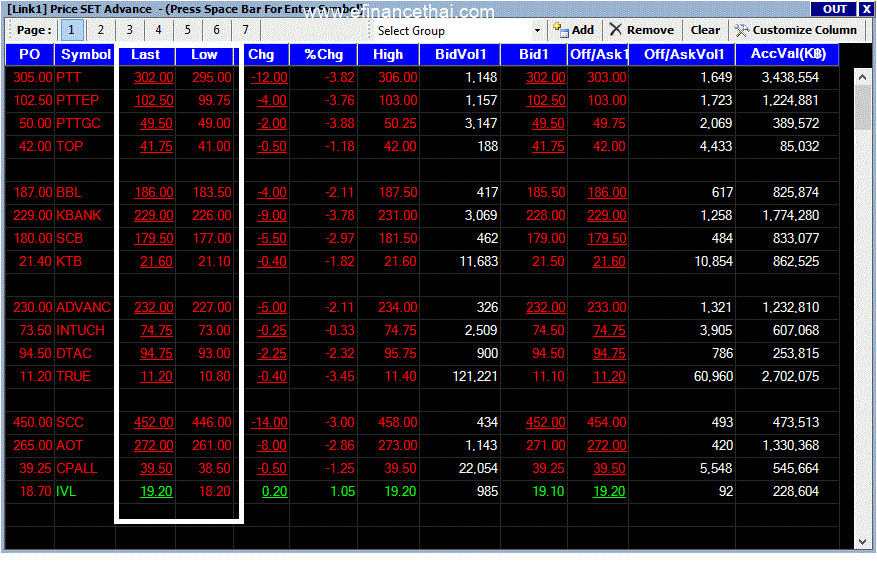Click IVL last price 19.20
The width and height of the screenshot is (877, 588).
156,491
